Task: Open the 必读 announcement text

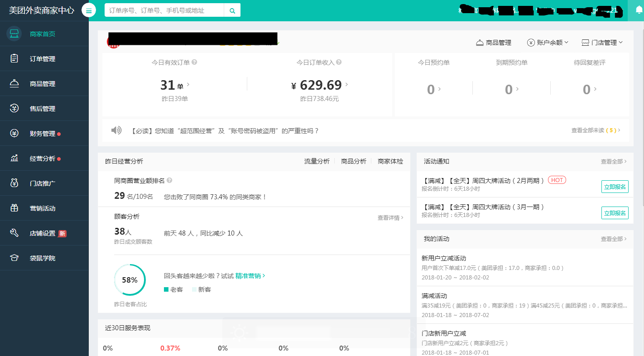Action: pos(225,130)
